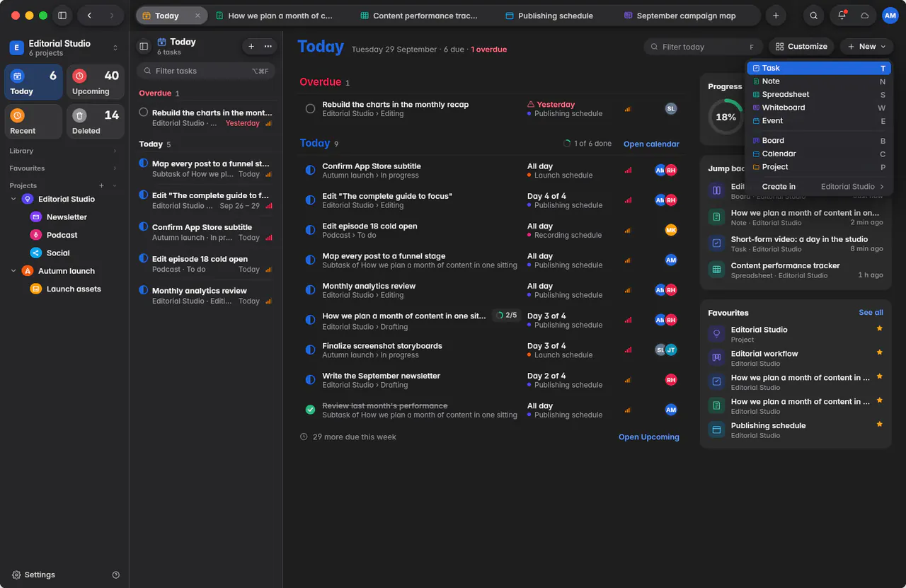
Task: Click See all in Favourites
Action: (871, 313)
